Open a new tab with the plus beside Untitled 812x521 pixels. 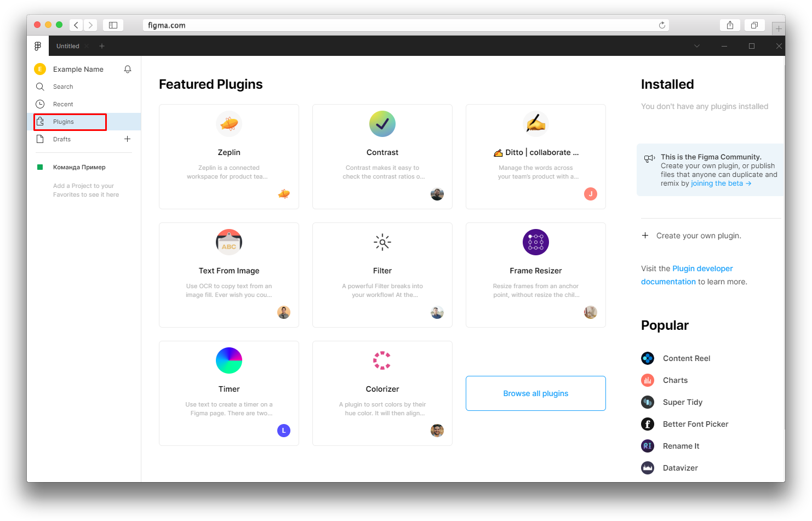(x=102, y=46)
